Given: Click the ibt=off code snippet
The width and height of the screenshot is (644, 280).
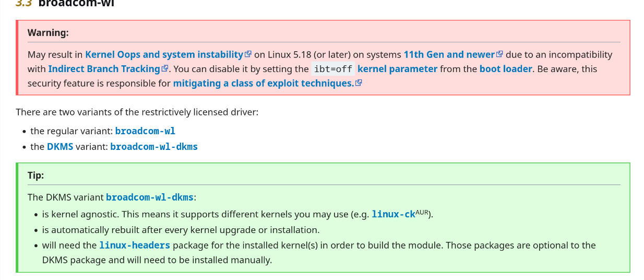Looking at the screenshot, I should [x=333, y=69].
